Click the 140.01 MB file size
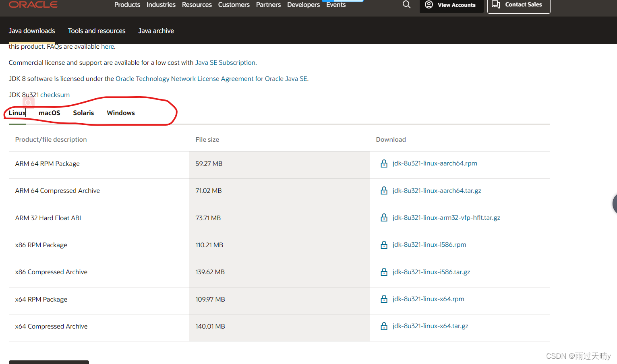Viewport: 617px width, 364px height. [x=210, y=326]
